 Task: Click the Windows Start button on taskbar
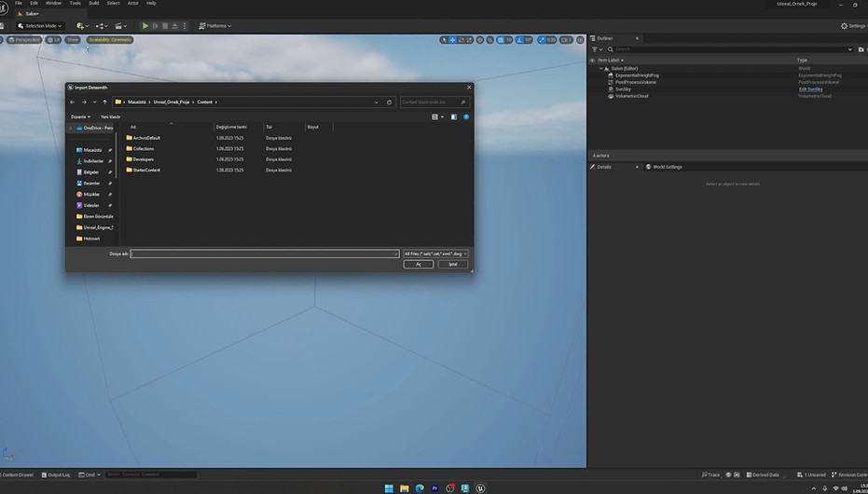(x=389, y=488)
